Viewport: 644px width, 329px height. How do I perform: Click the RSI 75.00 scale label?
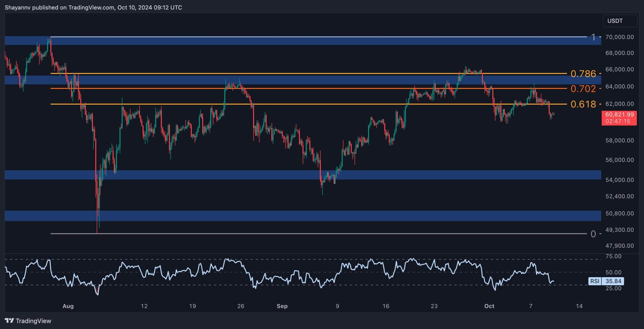coord(613,256)
